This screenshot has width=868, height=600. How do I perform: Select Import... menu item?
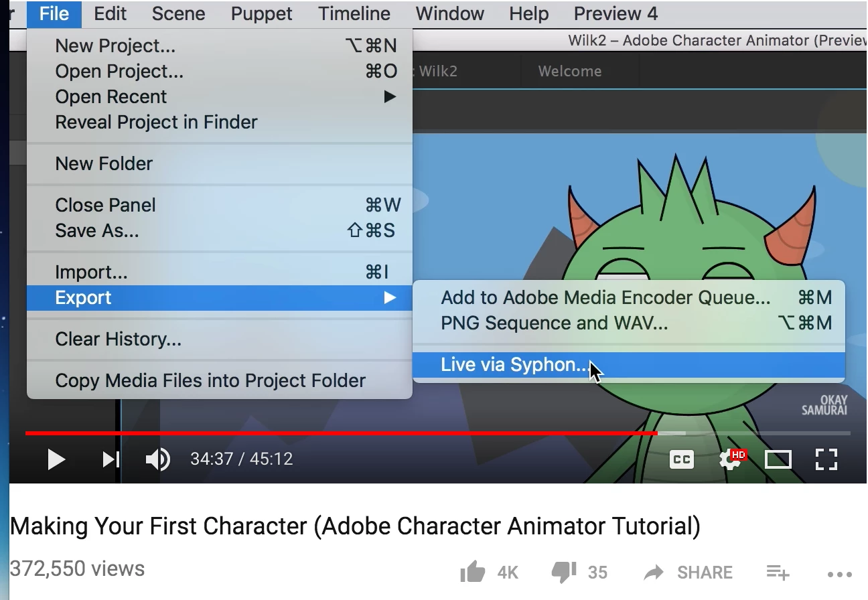220,272
